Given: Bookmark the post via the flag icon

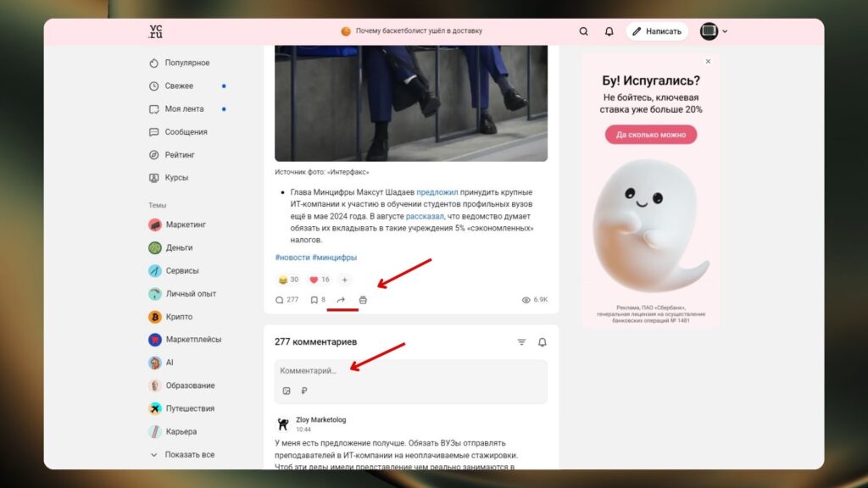Looking at the screenshot, I should (314, 299).
